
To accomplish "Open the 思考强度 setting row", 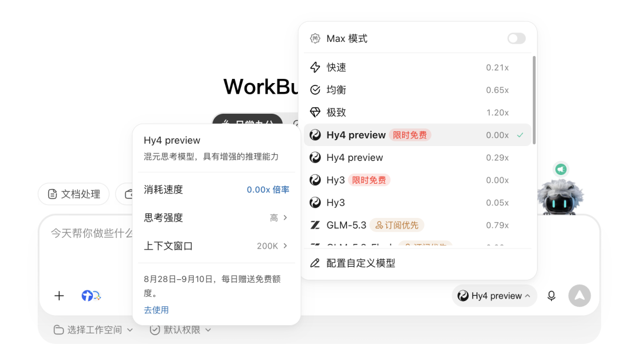I will [x=216, y=218].
